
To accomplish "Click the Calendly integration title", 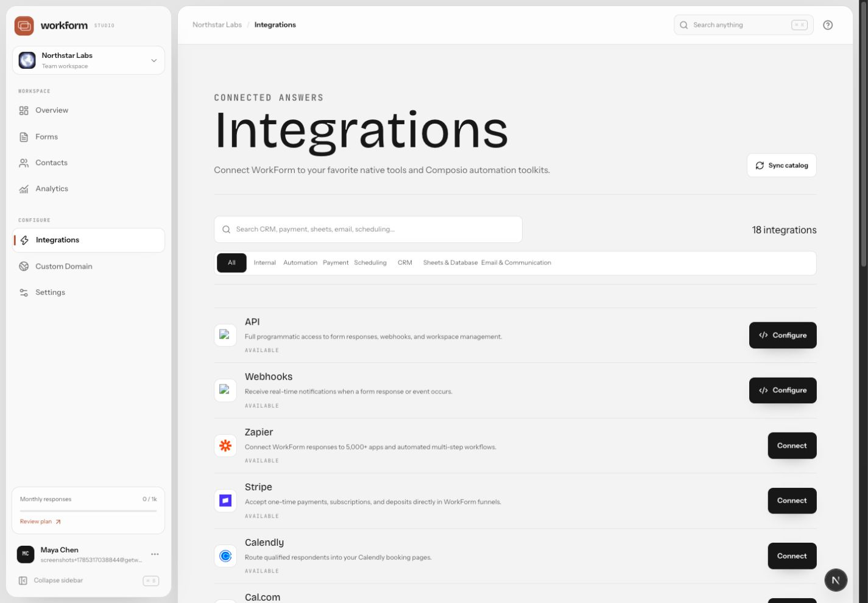I will pyautogui.click(x=264, y=543).
